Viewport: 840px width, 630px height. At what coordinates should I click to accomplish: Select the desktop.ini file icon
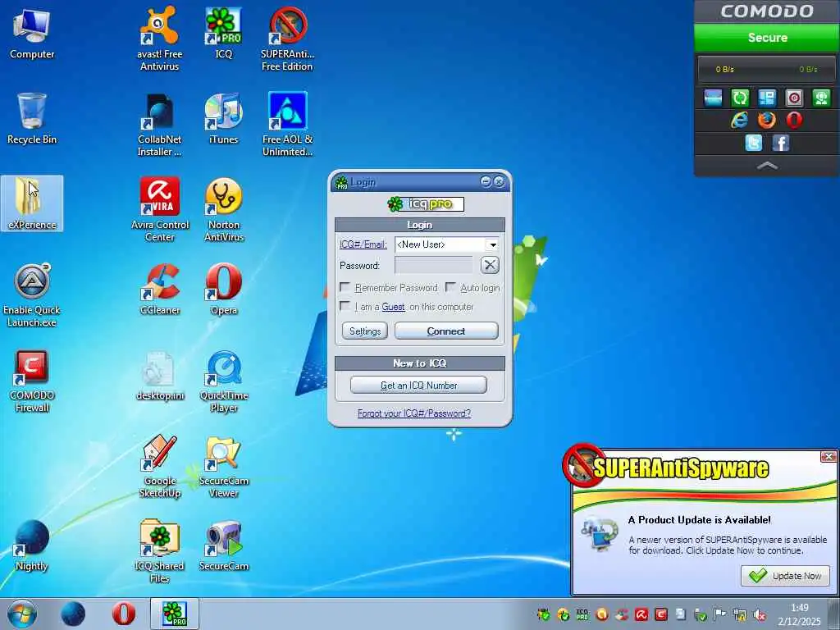coord(160,375)
